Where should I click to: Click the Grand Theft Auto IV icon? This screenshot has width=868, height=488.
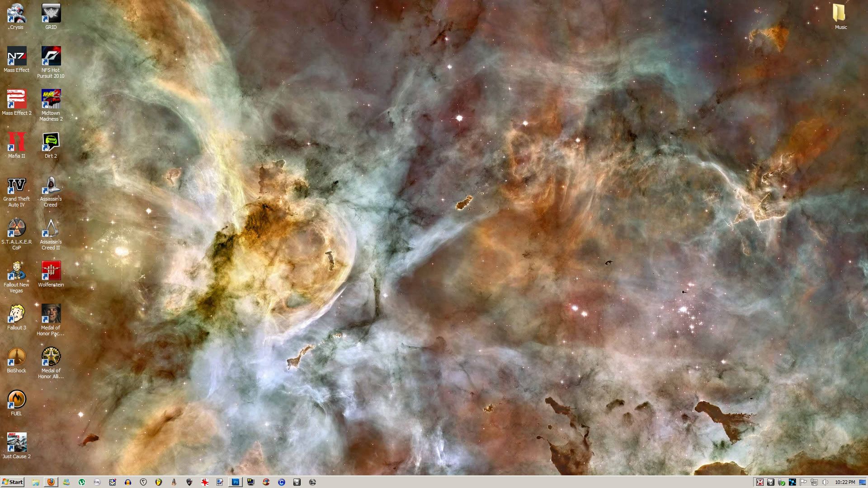(x=16, y=185)
